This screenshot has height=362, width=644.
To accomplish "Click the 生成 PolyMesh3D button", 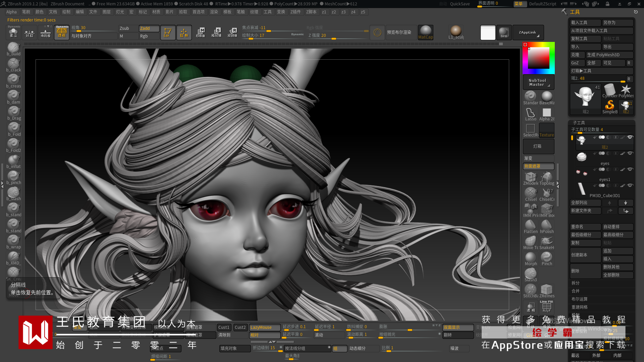I will pyautogui.click(x=609, y=55).
